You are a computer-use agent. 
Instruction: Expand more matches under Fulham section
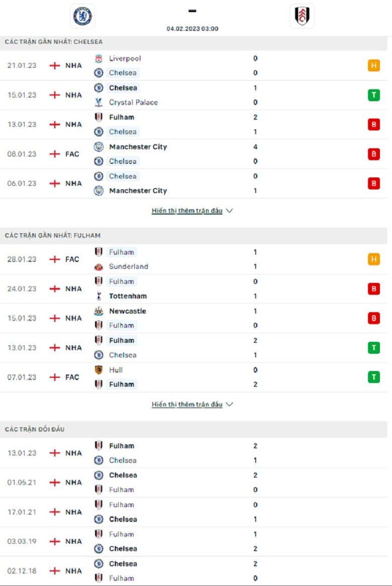pos(192,405)
